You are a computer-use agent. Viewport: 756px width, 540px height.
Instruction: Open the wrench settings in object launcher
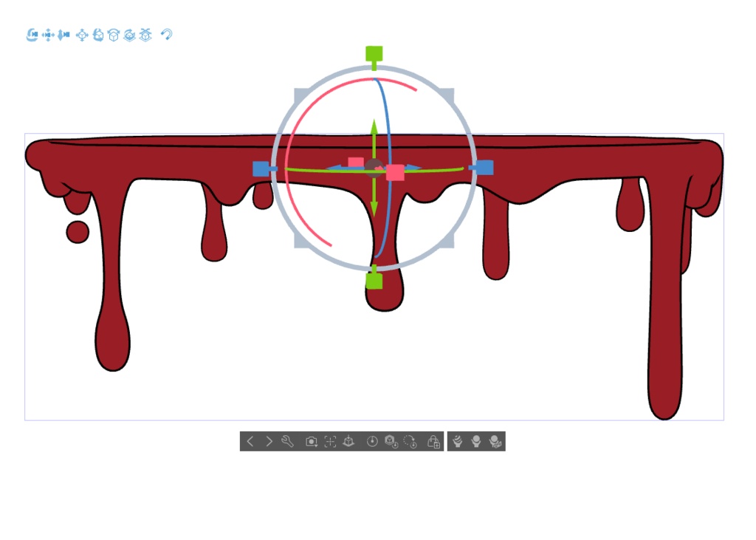pyautogui.click(x=287, y=441)
